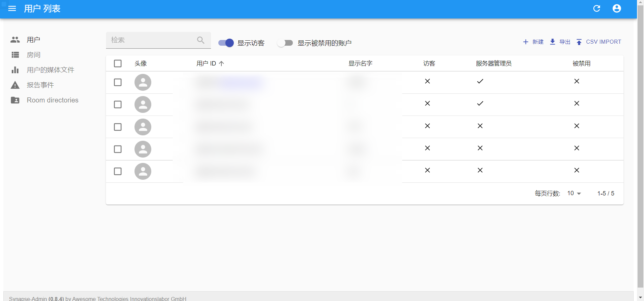Check the third user row checkbox
Image resolution: width=644 pixels, height=301 pixels.
(118, 127)
